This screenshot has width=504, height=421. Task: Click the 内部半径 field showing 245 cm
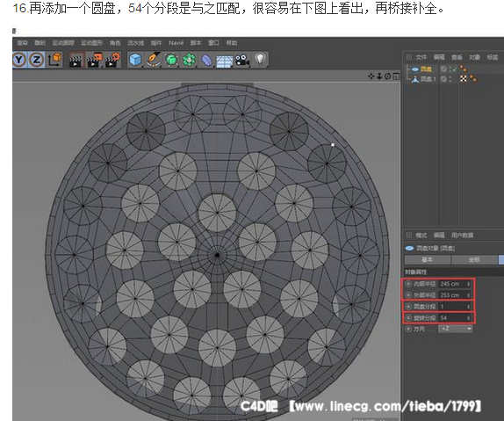[455, 284]
